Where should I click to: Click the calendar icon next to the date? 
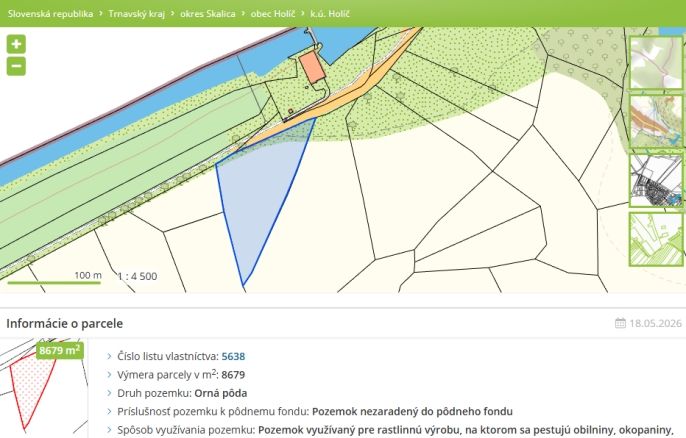pyautogui.click(x=620, y=323)
